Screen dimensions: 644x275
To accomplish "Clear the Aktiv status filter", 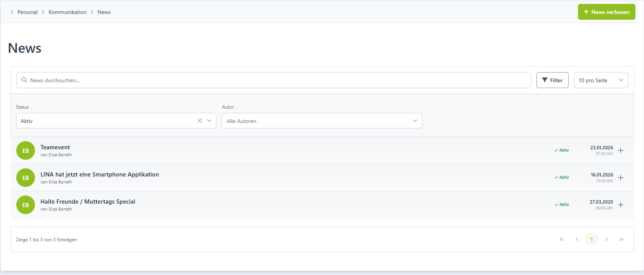I will [200, 121].
